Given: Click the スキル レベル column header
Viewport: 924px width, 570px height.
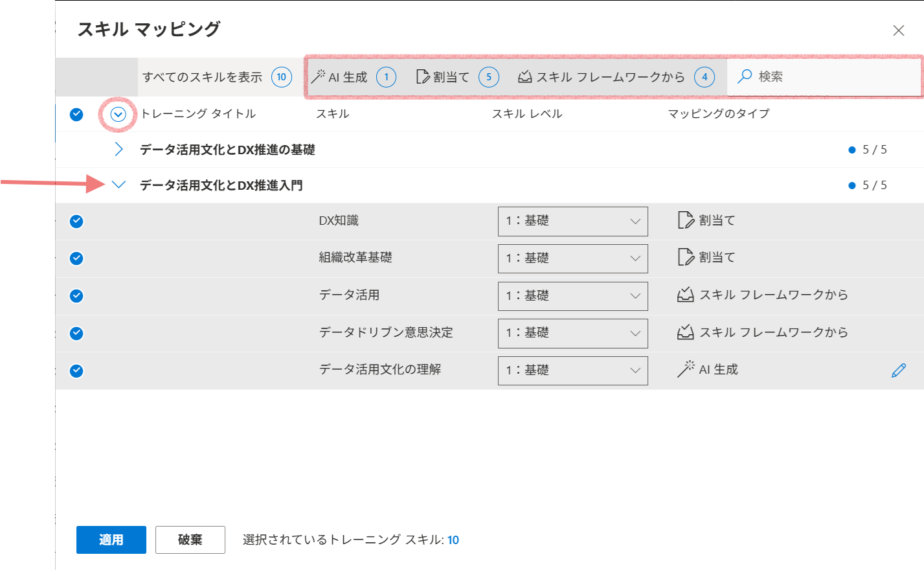Looking at the screenshot, I should [x=527, y=114].
